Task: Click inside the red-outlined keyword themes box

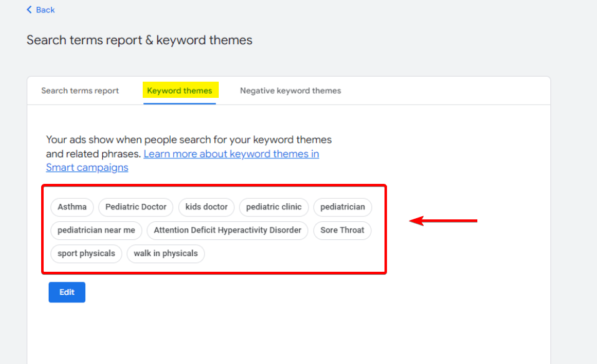Action: coord(214,229)
